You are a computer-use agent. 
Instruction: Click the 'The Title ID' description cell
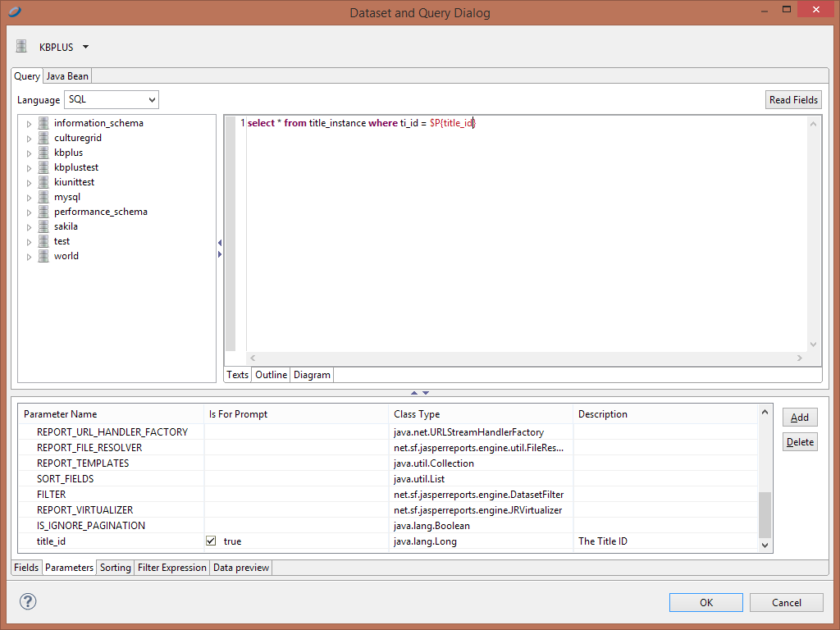(x=665, y=541)
